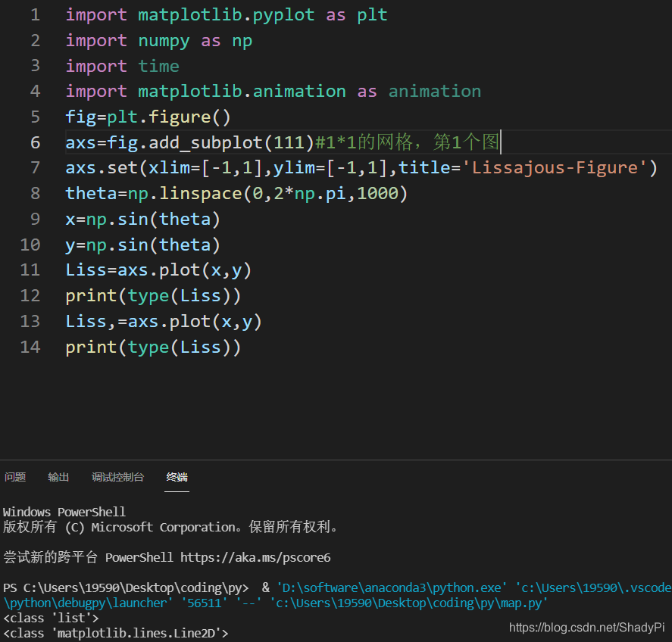Click the 'Liss=axs.plot(x,y)' line
The height and width of the screenshot is (642, 672).
pyautogui.click(x=158, y=270)
